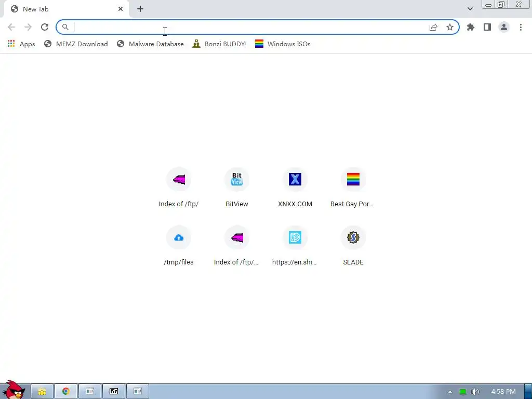Open the tab search chevron
Viewport: 532px width, 399px height.
(470, 9)
